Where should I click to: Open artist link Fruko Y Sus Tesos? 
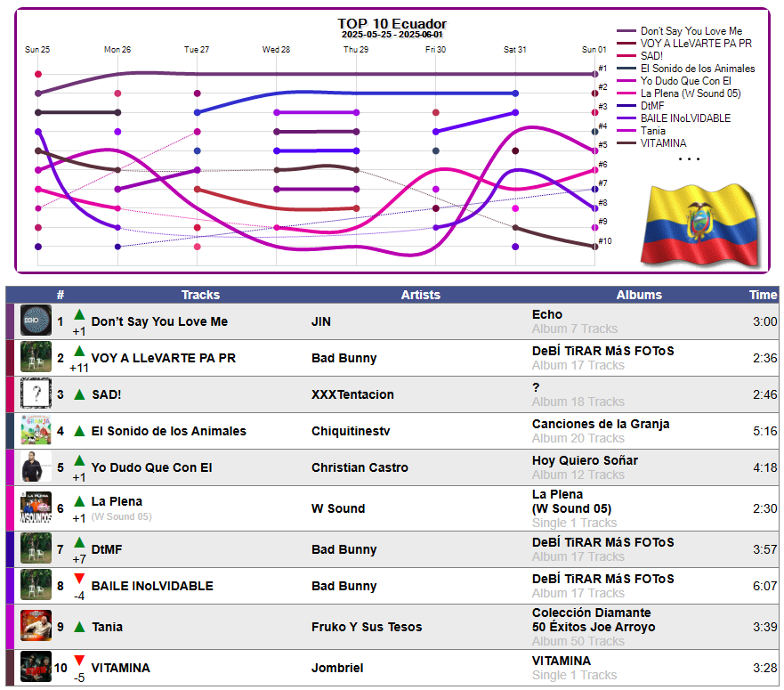coord(367,627)
